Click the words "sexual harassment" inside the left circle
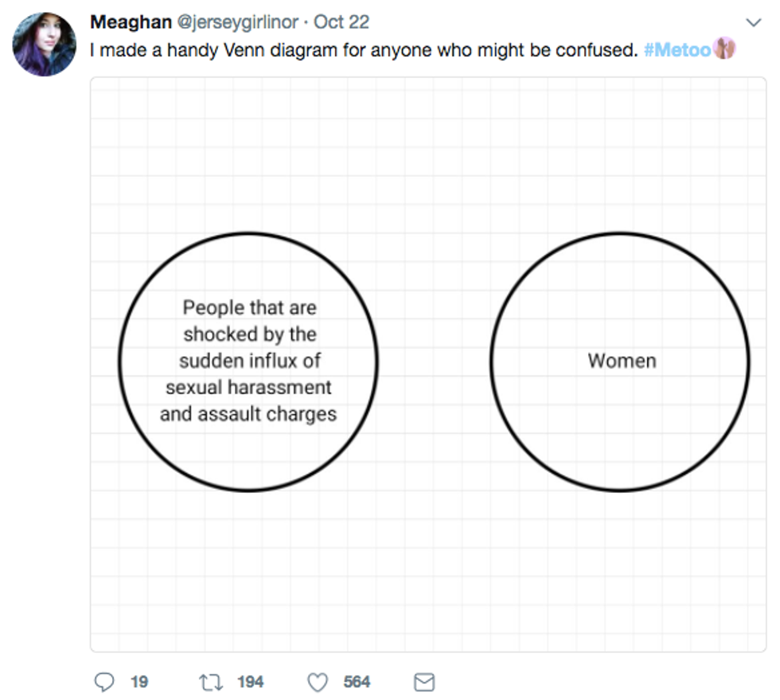Image resolution: width=780 pixels, height=700 pixels. point(248,388)
